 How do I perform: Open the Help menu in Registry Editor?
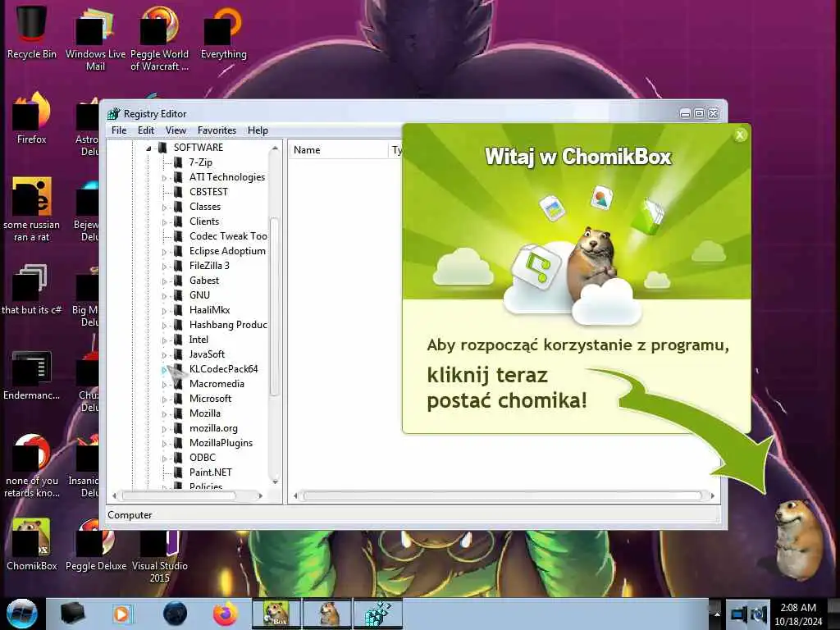pos(258,130)
